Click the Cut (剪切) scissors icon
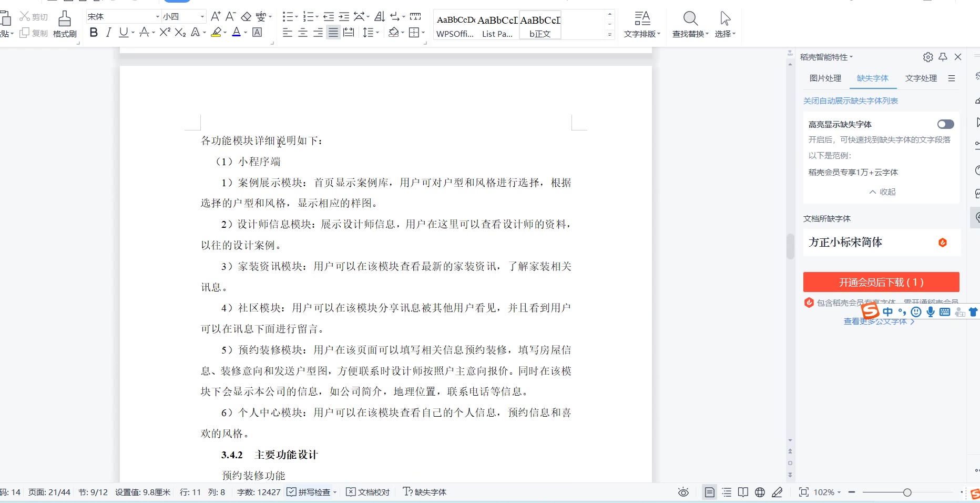The width and height of the screenshot is (980, 503). pos(25,16)
